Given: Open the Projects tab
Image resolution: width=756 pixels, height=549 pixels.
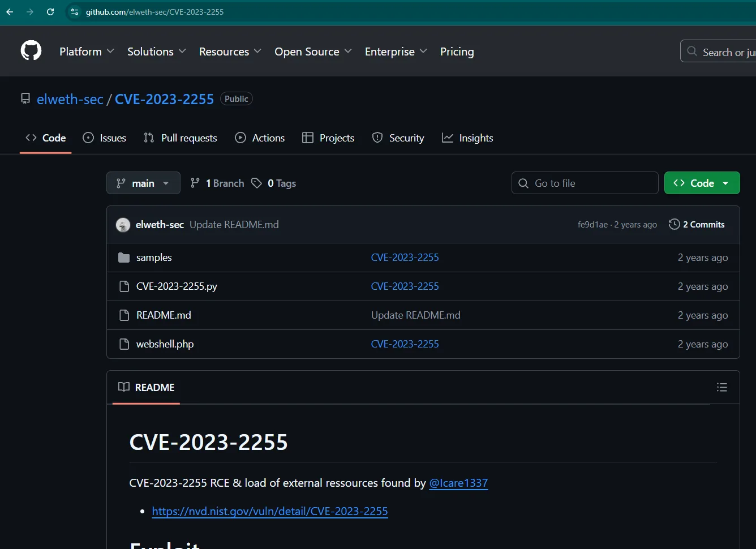Looking at the screenshot, I should 328,138.
